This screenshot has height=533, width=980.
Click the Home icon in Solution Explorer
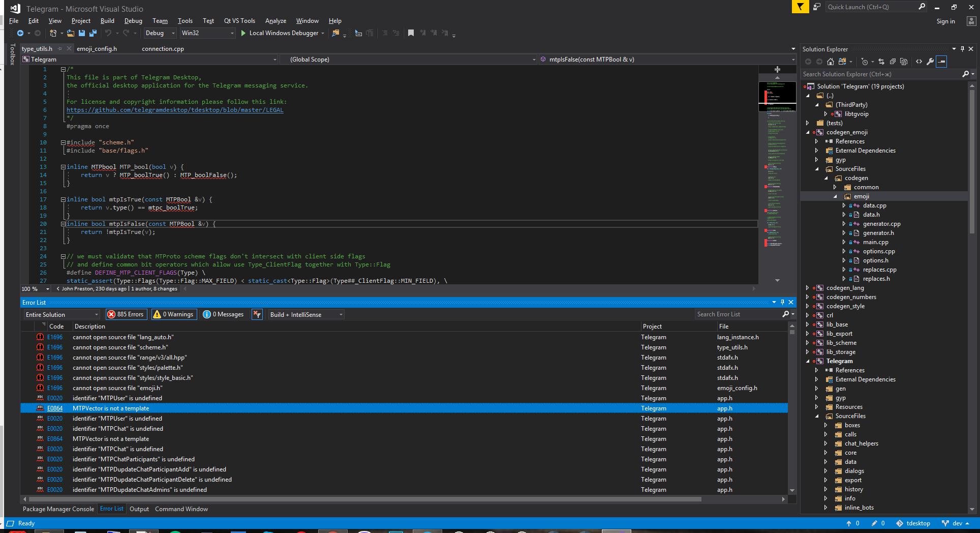coord(831,62)
